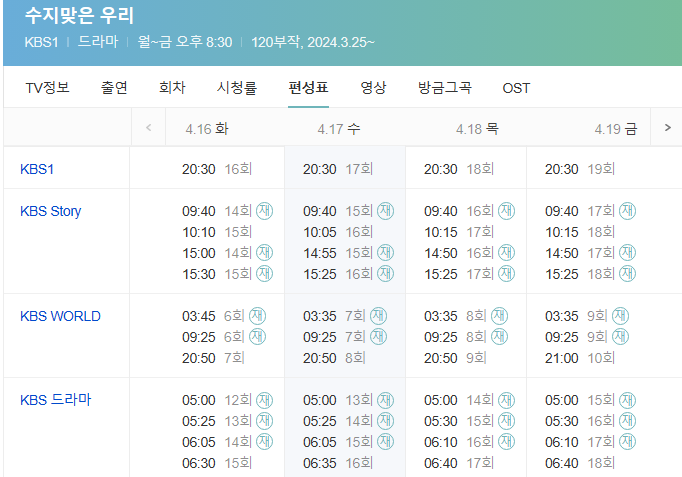682x477 pixels.
Task: Click the rerun badge beside 06:10 16회
Action: pos(506,442)
